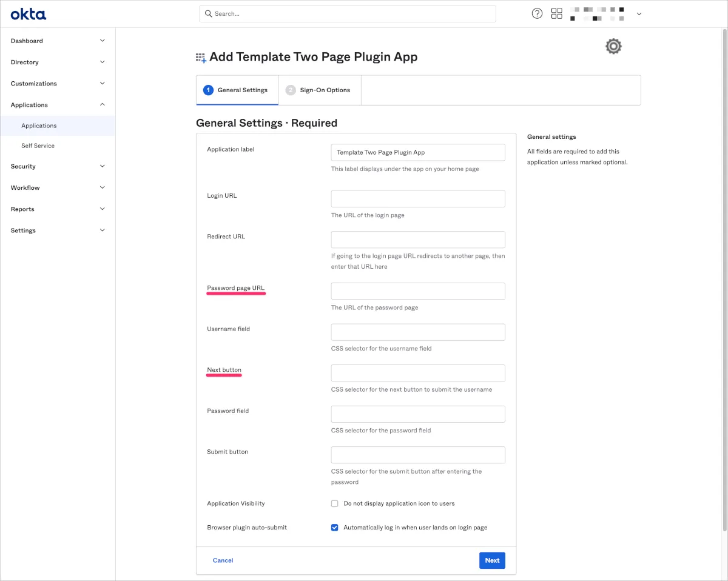Click step 1 circle badge
This screenshot has width=728, height=581.
pyautogui.click(x=208, y=90)
